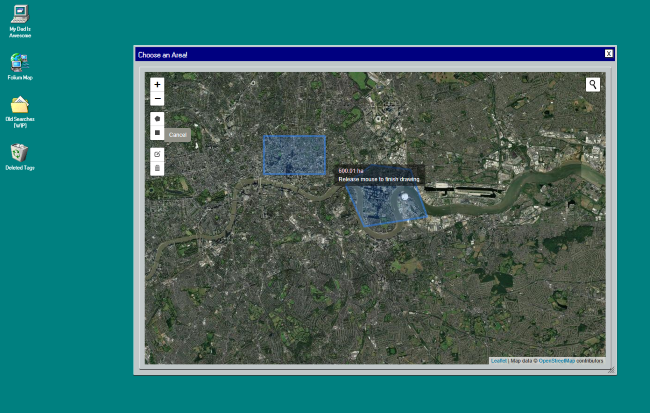
Task: Click the delete layers trash icon
Action: point(157,168)
